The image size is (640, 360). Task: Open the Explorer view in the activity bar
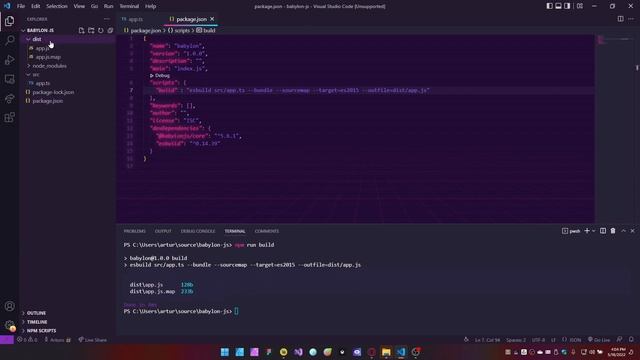(9, 21)
